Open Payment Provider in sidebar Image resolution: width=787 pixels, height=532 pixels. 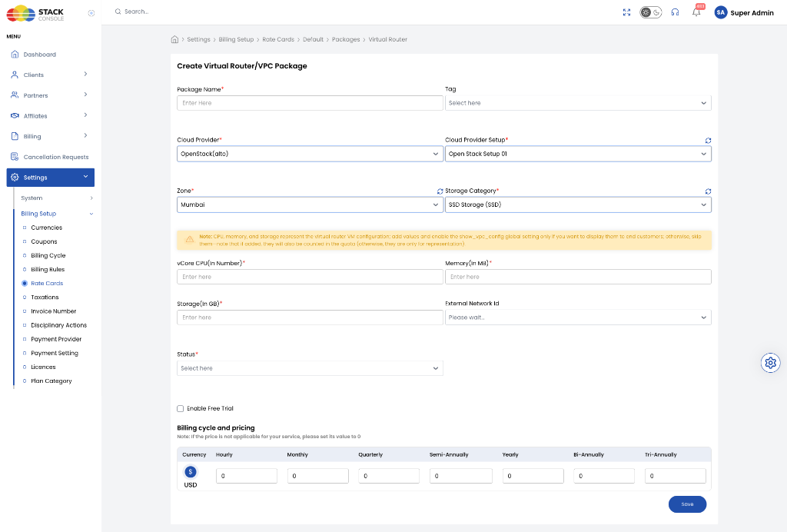56,339
